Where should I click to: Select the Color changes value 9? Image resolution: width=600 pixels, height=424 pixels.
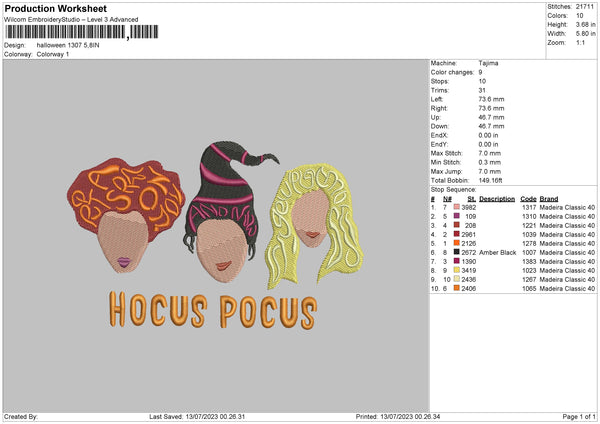coord(480,72)
